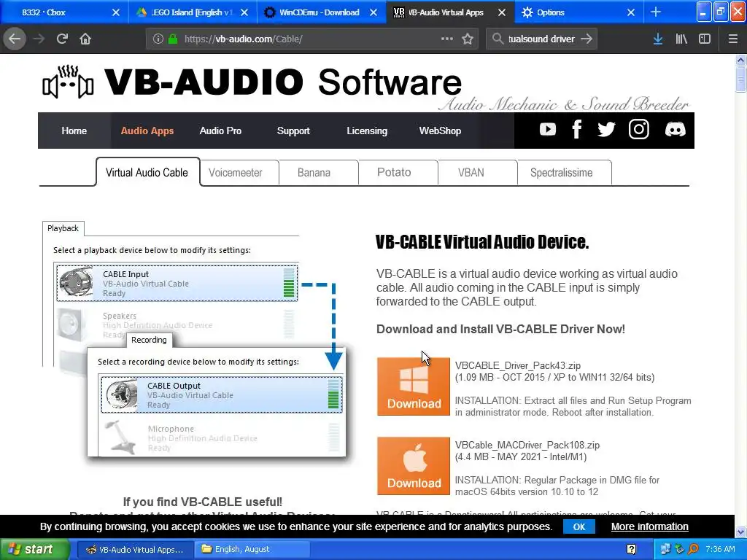Viewport: 747px width, 560px height.
Task: Click the magnifier icon in system tray
Action: point(693,550)
